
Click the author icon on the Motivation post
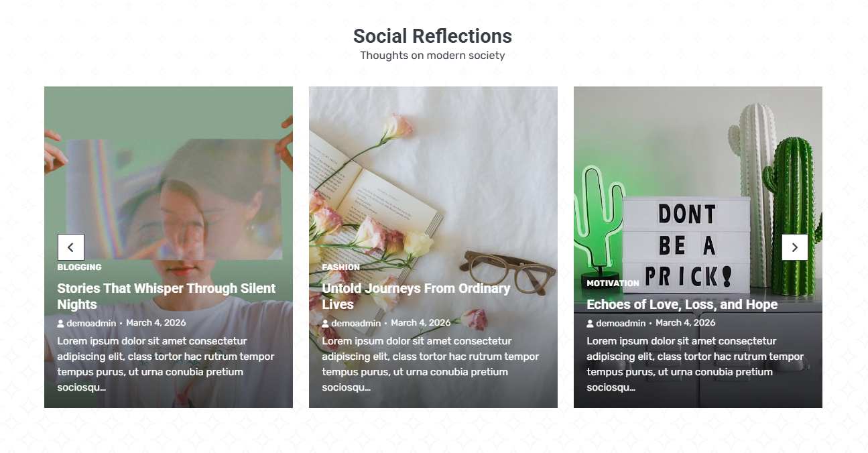tap(591, 324)
